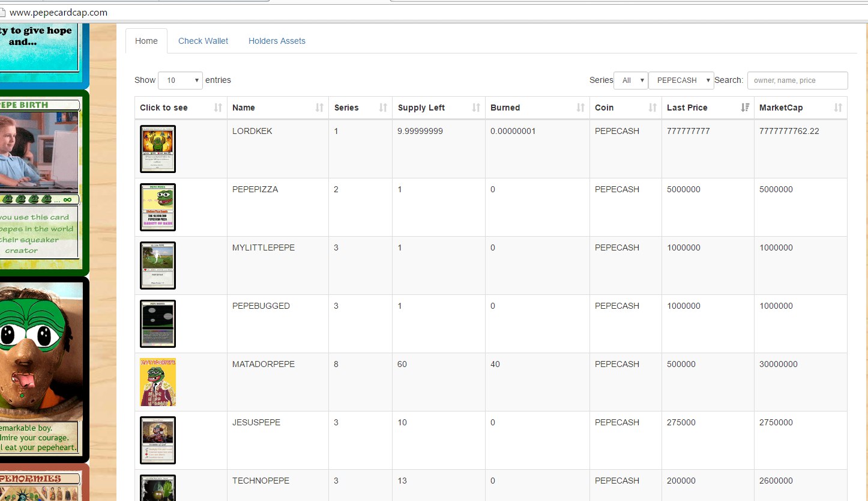868x501 pixels.
Task: Click the MarketCap column header label
Action: coord(781,108)
